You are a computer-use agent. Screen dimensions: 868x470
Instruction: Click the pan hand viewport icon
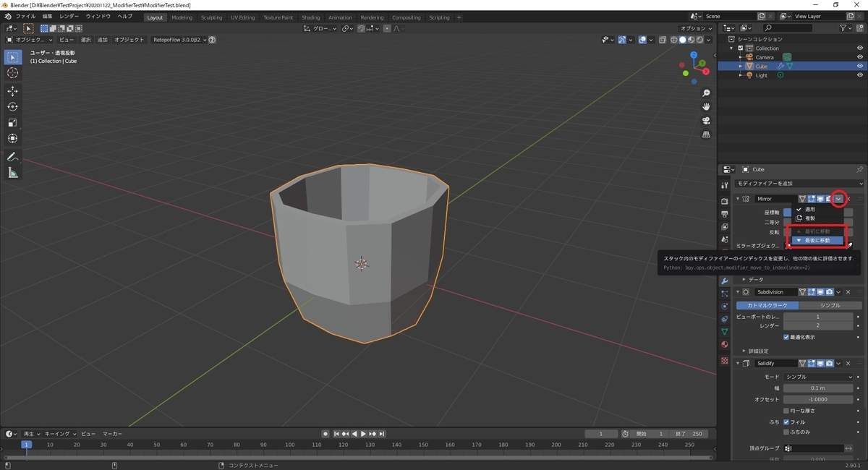click(x=707, y=107)
